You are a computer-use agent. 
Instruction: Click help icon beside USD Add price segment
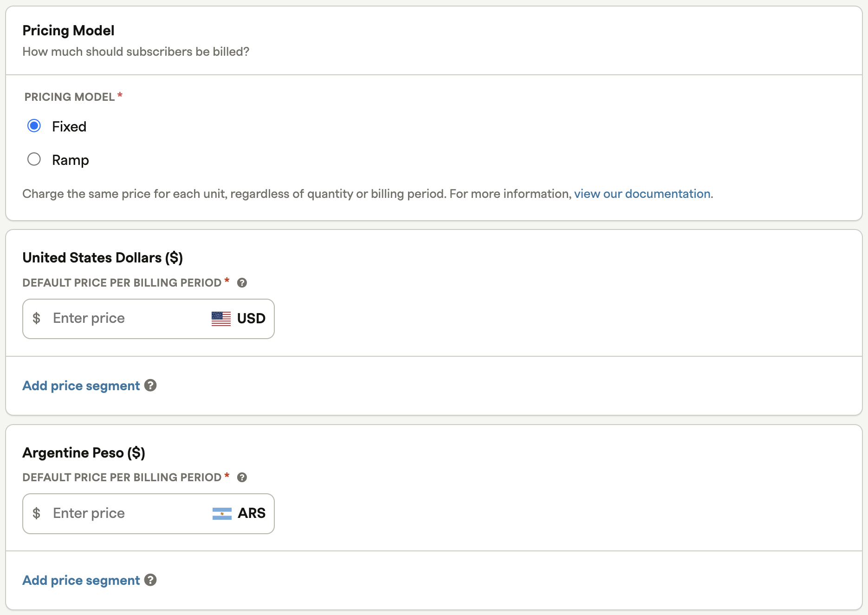click(x=150, y=386)
